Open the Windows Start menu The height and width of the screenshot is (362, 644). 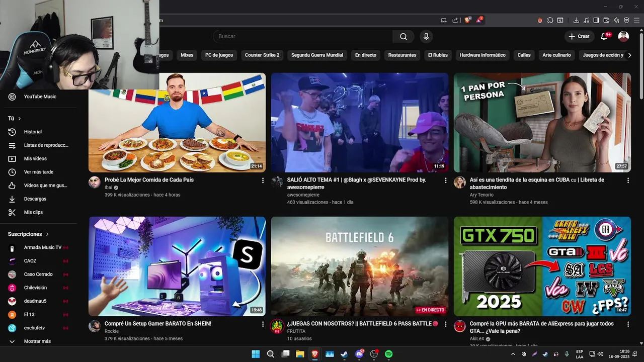(256, 354)
